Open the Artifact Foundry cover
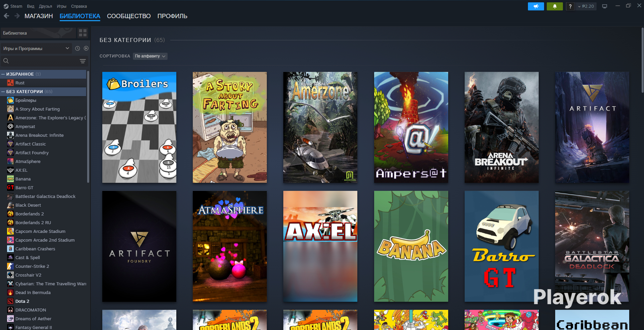Image resolution: width=644 pixels, height=330 pixels. [139, 246]
